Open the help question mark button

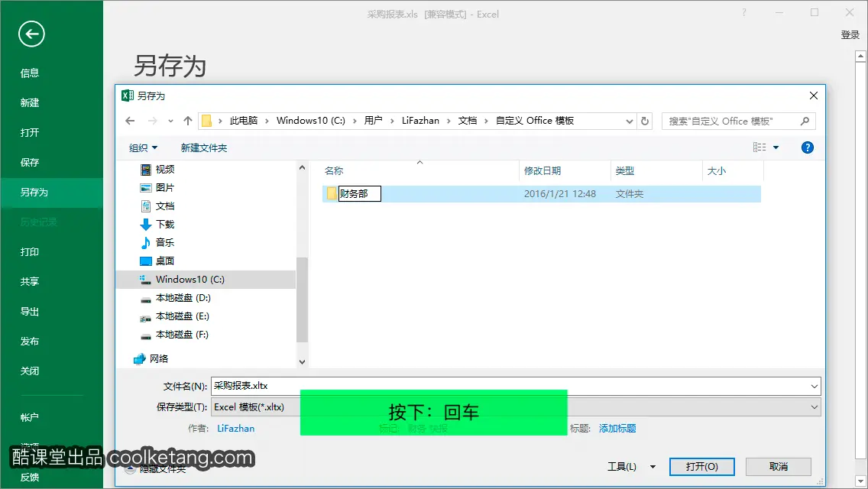(x=808, y=147)
